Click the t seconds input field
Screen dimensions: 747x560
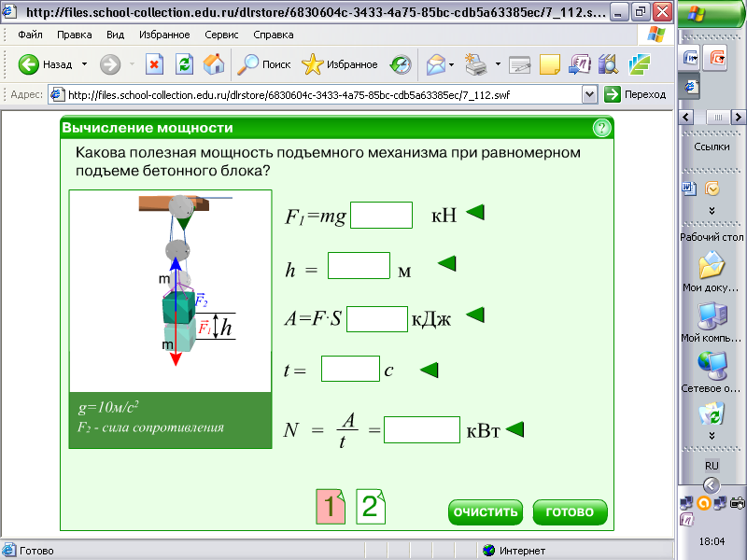pyautogui.click(x=350, y=369)
